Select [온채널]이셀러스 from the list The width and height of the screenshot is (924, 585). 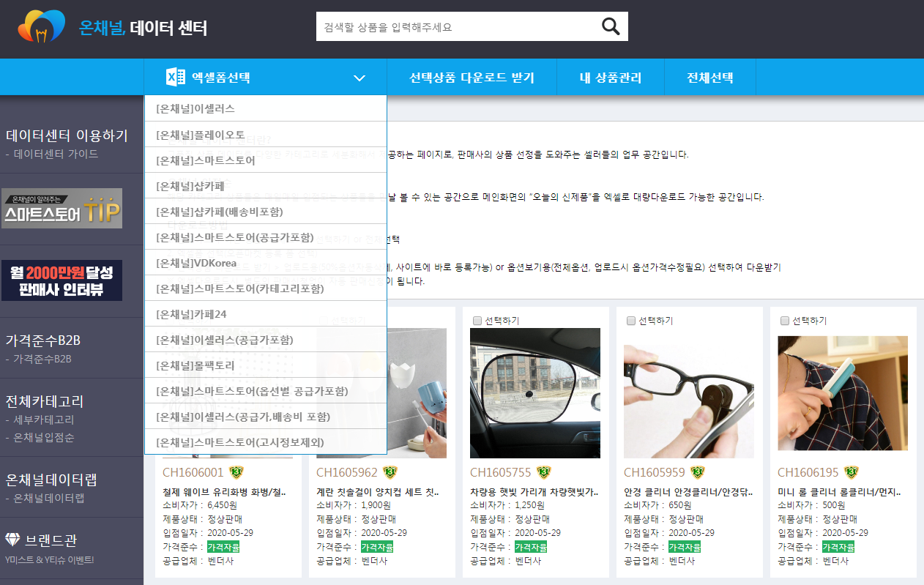click(266, 108)
